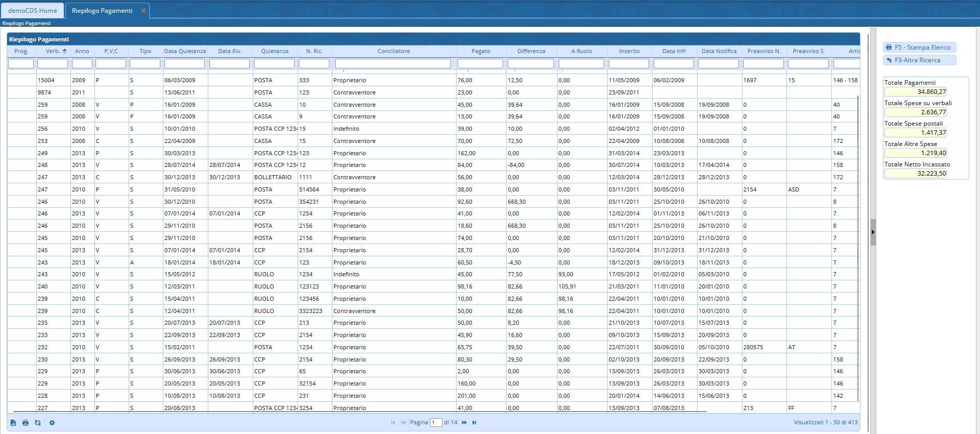Click the export to spreadsheet icon in grid footer

click(13, 423)
